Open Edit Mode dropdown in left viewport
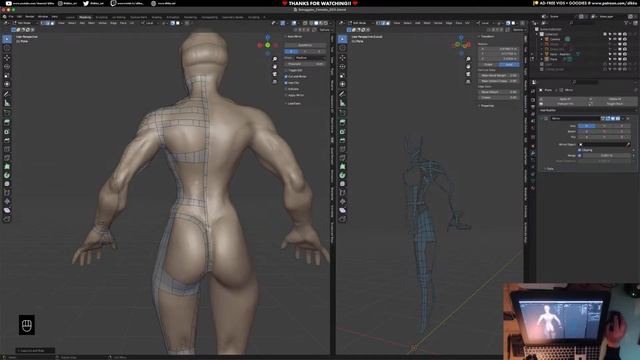Screen dimensions: 640x360 [24, 23]
